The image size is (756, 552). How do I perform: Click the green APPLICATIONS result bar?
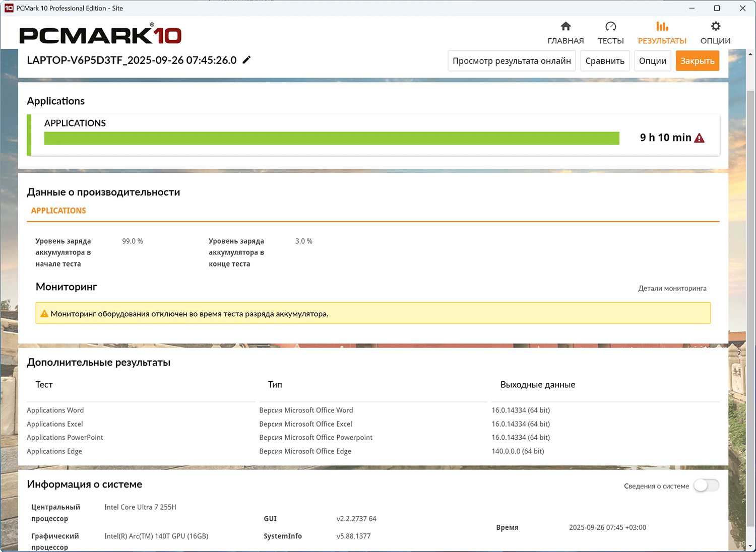coord(332,139)
